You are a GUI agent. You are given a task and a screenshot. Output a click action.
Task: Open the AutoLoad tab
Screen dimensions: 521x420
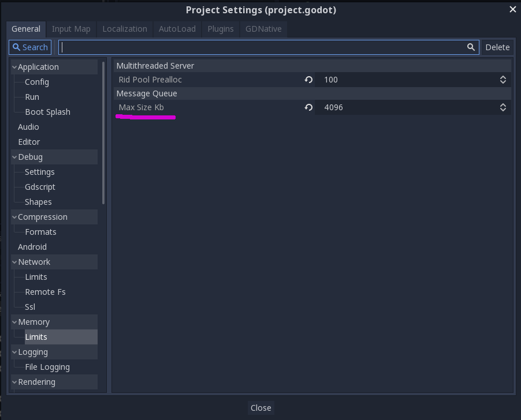coord(177,29)
